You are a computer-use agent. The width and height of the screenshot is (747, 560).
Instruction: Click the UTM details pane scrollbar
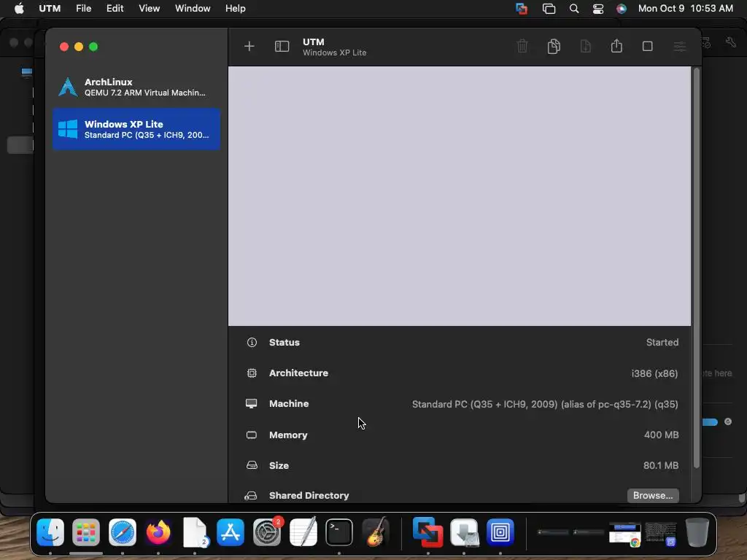[697, 268]
